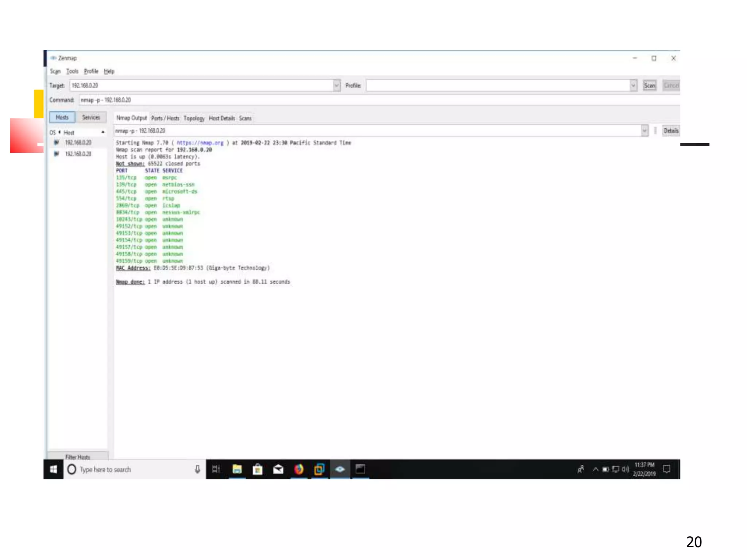Click the VirtualBox icon on taskbar
Screen dimensions: 747x560
[319, 469]
